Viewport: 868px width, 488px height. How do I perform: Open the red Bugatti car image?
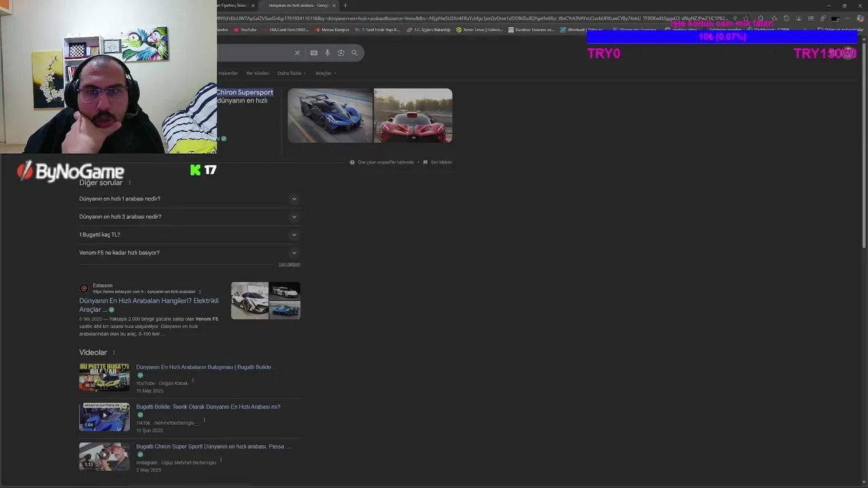(x=413, y=115)
